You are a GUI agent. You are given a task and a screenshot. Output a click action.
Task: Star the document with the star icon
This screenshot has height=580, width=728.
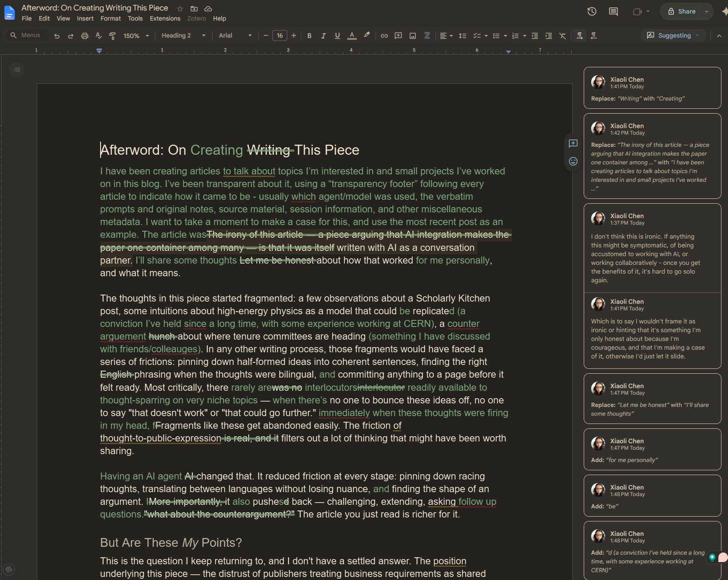pyautogui.click(x=180, y=8)
